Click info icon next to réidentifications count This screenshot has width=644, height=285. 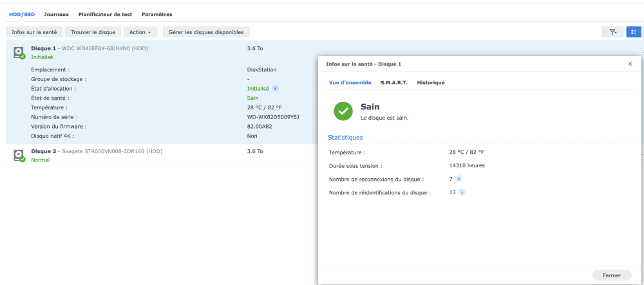[x=462, y=192]
